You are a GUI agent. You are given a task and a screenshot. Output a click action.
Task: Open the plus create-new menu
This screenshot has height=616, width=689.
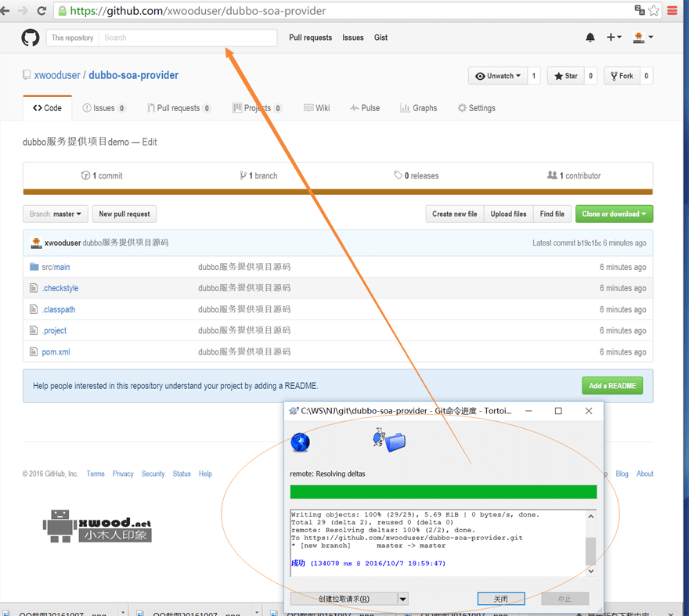tap(614, 38)
